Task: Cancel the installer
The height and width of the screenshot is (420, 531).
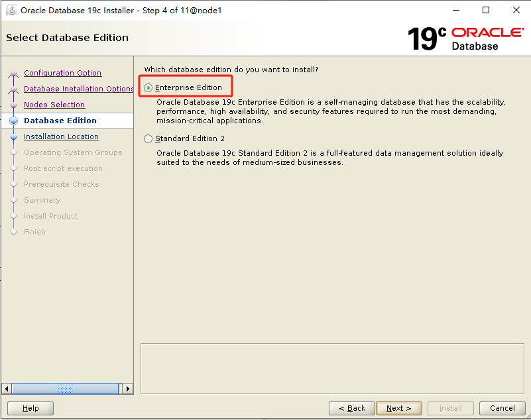Action: [x=502, y=408]
